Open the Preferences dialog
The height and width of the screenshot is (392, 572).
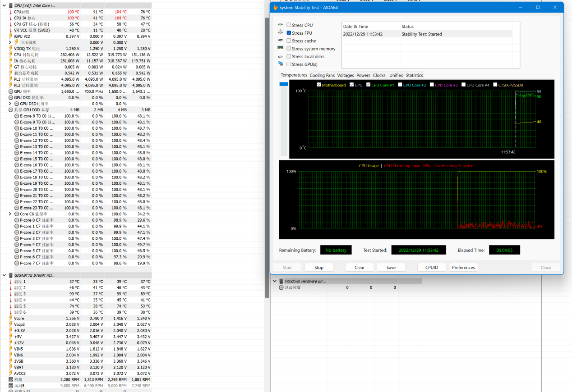pyautogui.click(x=463, y=267)
